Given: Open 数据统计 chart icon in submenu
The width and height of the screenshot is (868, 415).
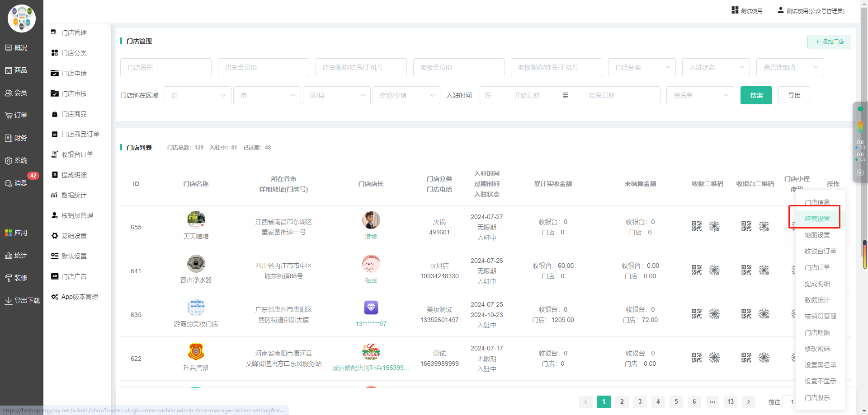Looking at the screenshot, I should pyautogui.click(x=54, y=195).
